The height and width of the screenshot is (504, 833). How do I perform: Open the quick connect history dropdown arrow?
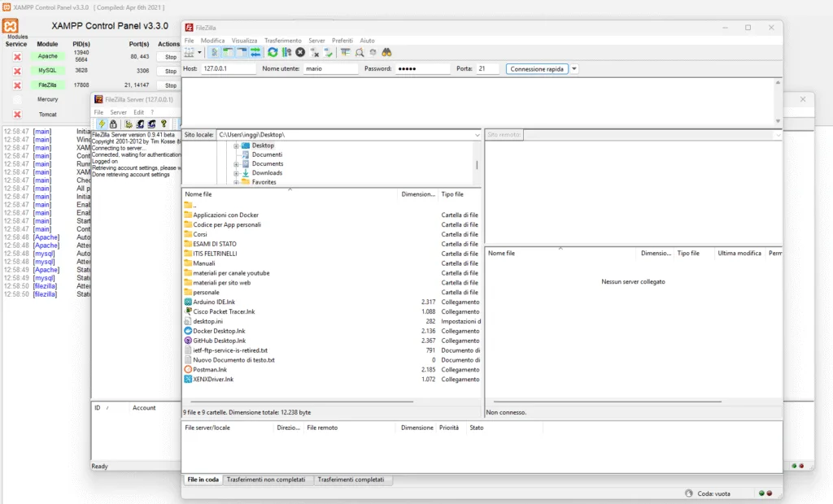coord(574,69)
